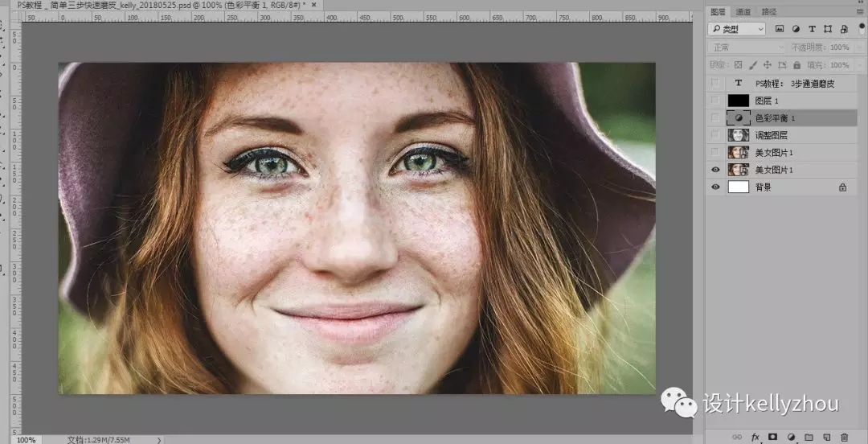Show the hidden 美女图片1 layer

click(716, 153)
